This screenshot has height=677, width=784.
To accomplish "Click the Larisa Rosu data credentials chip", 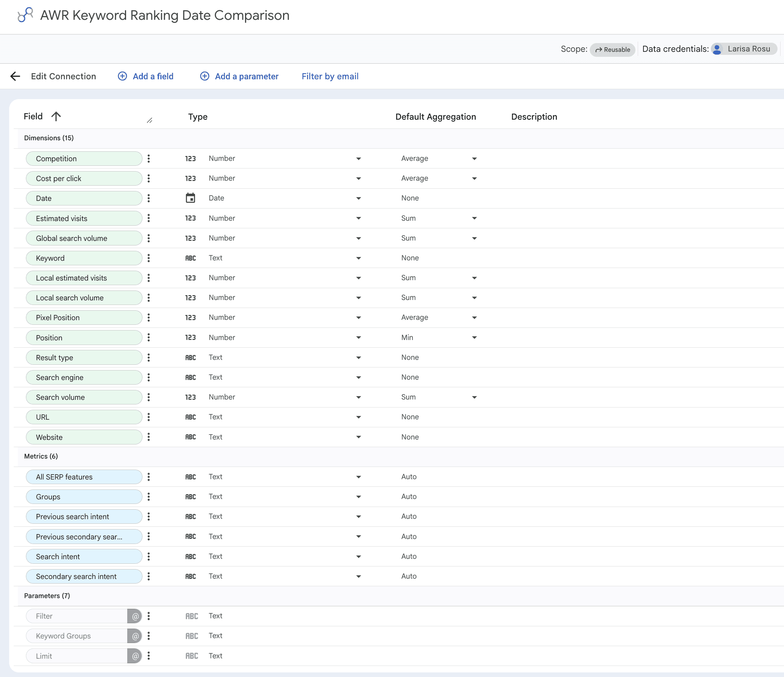I will tap(744, 49).
